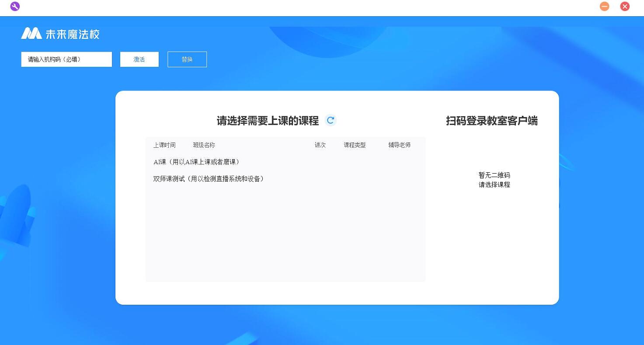This screenshot has height=345, width=644.
Task: Click the M-shaped logo mark
Action: click(x=31, y=34)
